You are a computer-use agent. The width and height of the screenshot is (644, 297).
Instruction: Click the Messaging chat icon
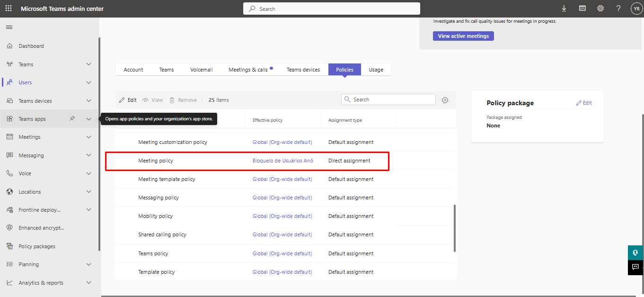9,155
